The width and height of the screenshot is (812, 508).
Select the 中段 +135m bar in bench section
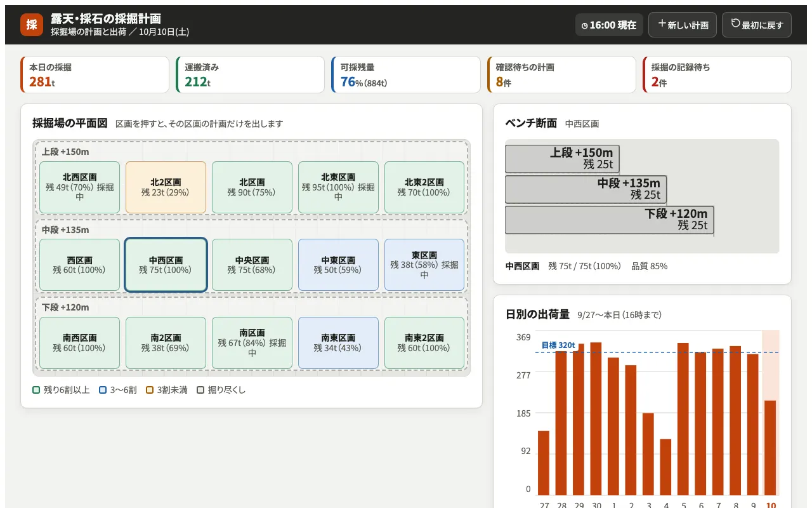pyautogui.click(x=586, y=189)
